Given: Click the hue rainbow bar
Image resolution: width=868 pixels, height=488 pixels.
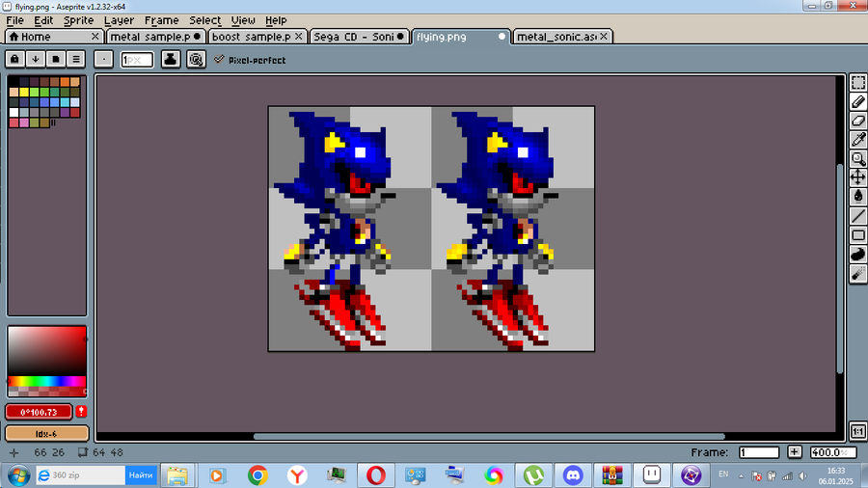Looking at the screenshot, I should tap(46, 381).
